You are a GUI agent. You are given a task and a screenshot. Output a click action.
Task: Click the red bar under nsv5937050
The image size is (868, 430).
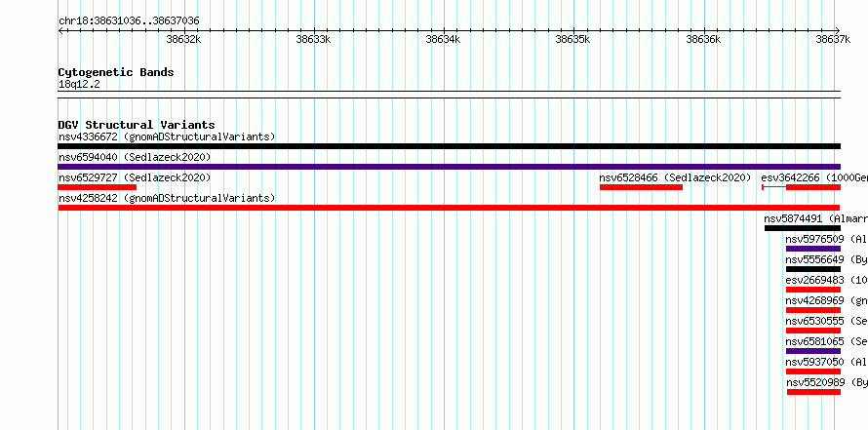tap(813, 371)
